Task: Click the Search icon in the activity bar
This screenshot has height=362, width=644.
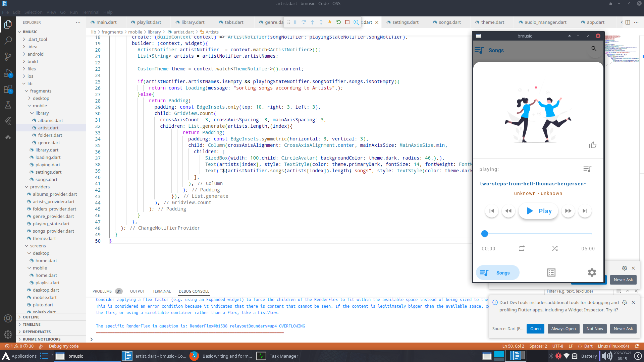Action: click(x=8, y=40)
